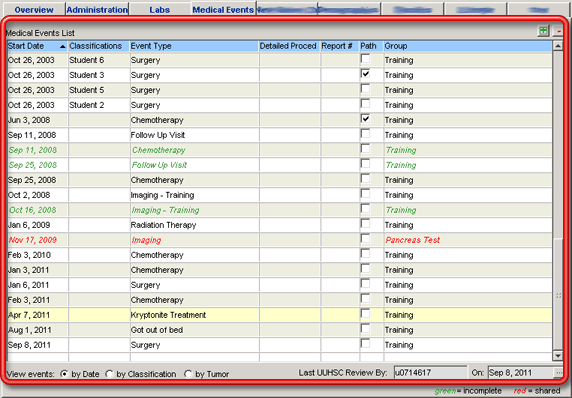
Task: Sort by the Event Type column header
Action: tap(194, 46)
